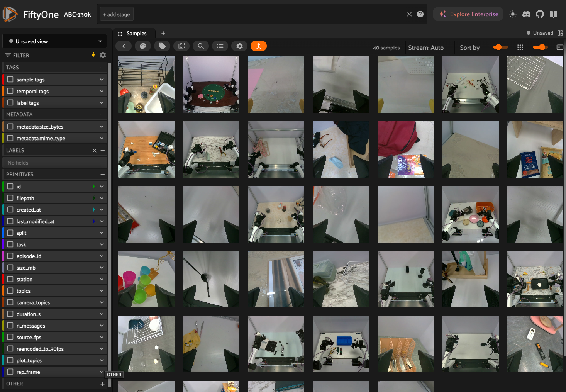566x392 pixels.
Task: Check the label tags checkbox
Action: [x=10, y=103]
